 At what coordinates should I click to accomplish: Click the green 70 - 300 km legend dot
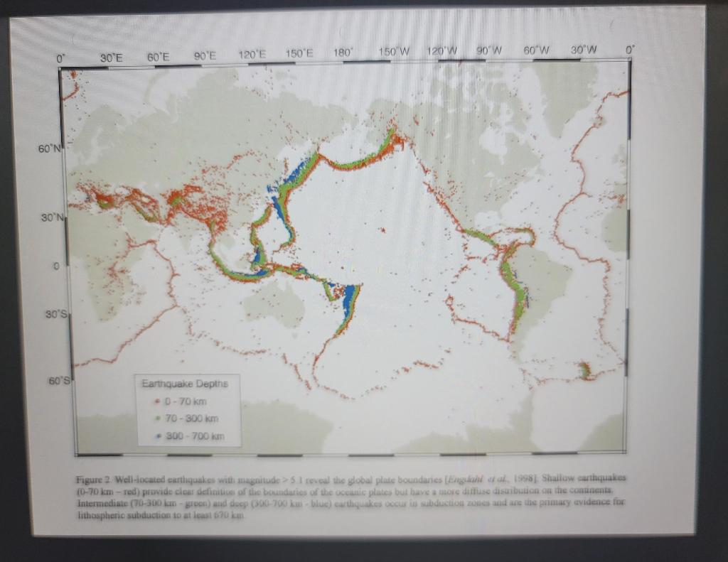click(159, 418)
